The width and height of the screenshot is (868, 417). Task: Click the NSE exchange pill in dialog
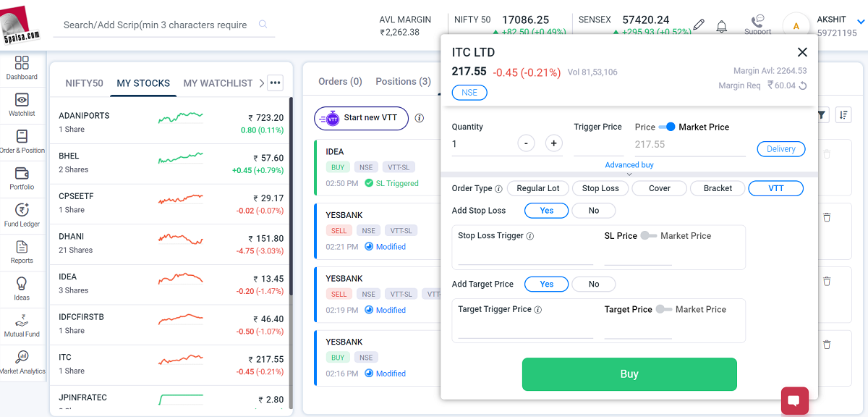click(x=469, y=93)
